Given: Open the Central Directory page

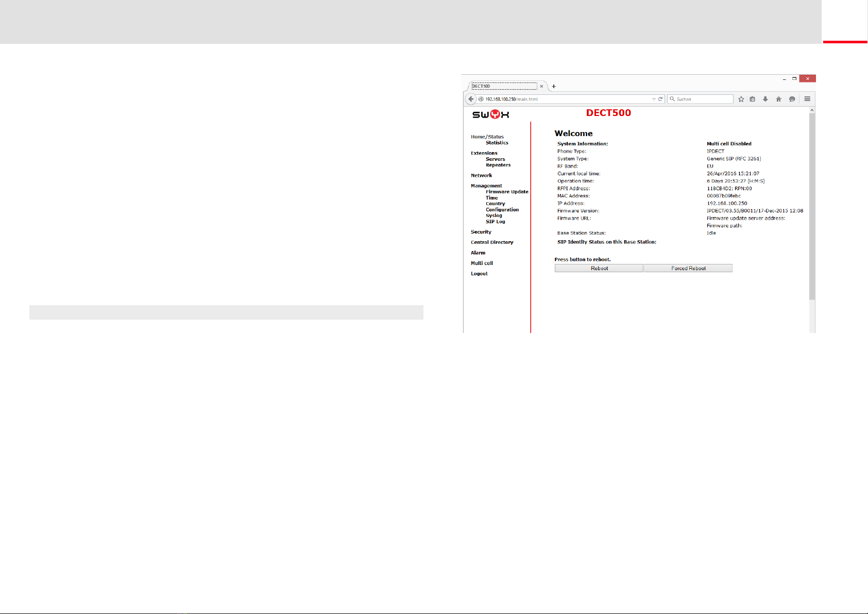Looking at the screenshot, I should [x=492, y=242].
